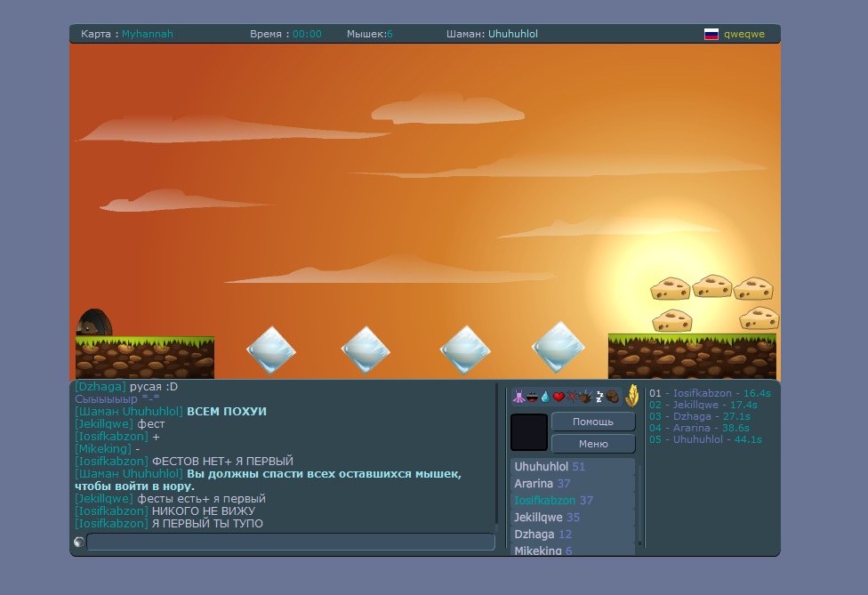Click the shaman message about saving mice
This screenshot has height=595, width=868.
coord(269,480)
